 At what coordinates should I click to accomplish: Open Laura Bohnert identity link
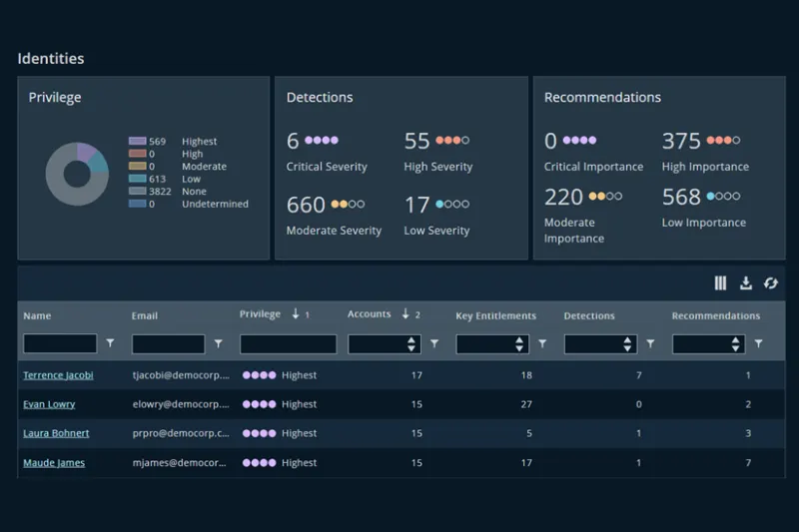[56, 433]
